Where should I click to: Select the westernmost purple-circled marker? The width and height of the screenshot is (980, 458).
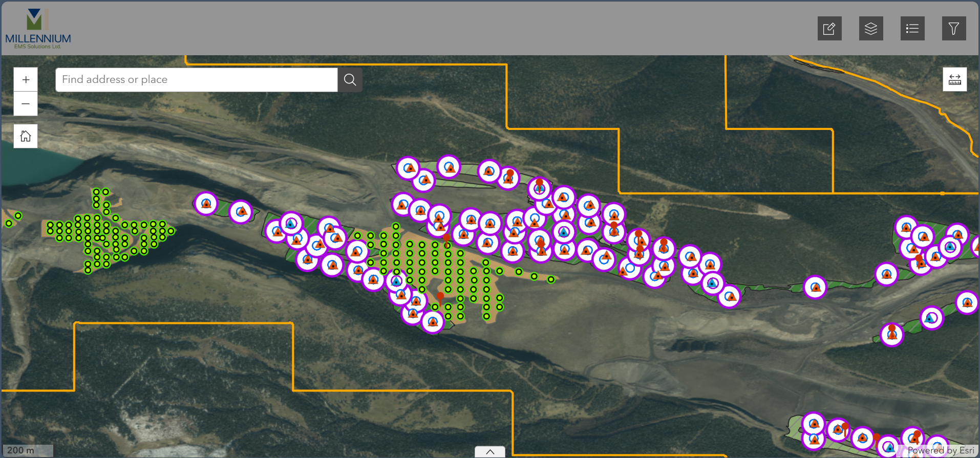206,204
